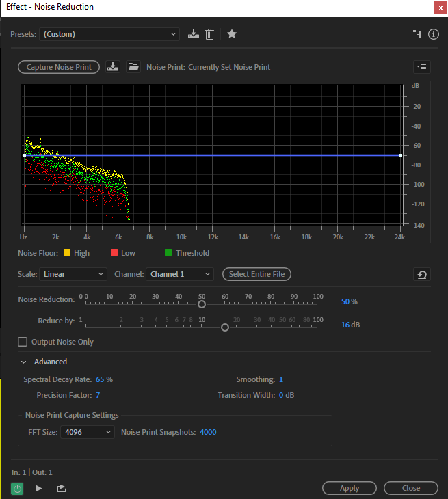
Task: Delete the selected preset
Action: click(x=210, y=34)
